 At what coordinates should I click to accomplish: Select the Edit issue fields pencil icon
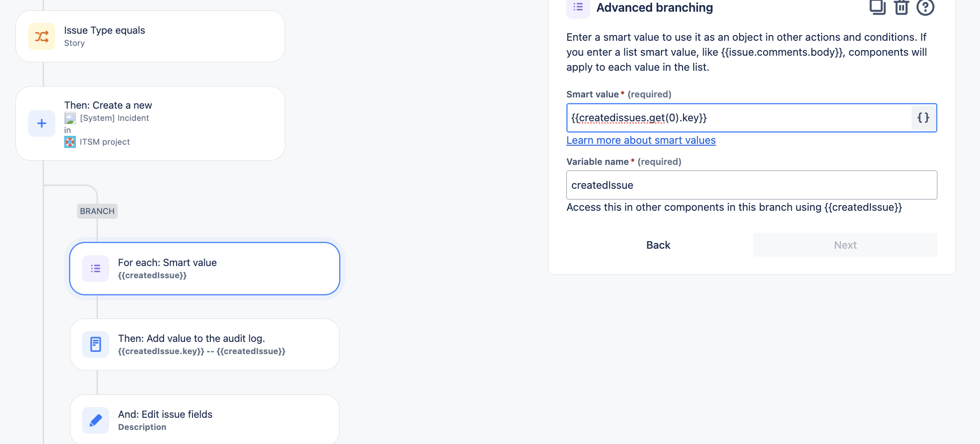coord(95,420)
